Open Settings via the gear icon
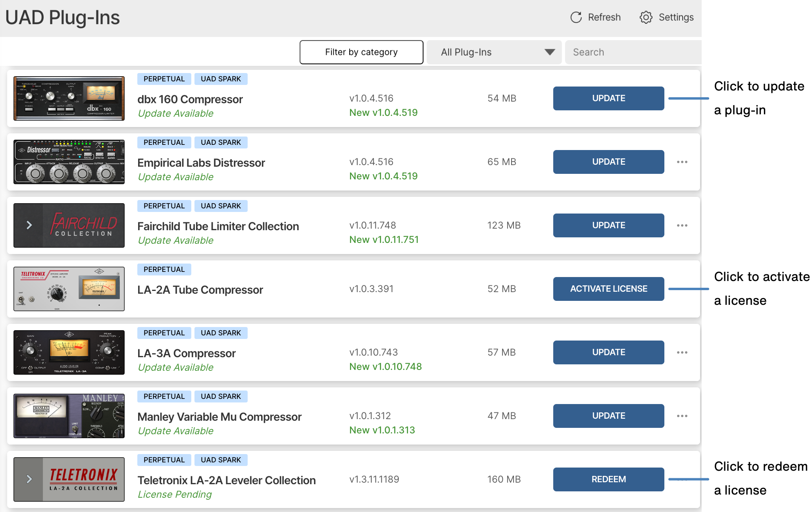The image size is (812, 512). click(x=646, y=17)
